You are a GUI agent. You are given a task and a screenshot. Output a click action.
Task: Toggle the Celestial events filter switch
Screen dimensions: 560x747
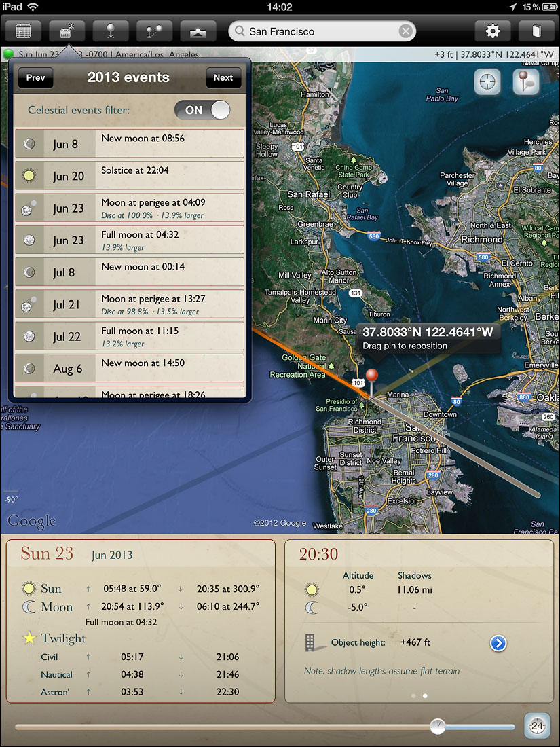click(x=202, y=110)
